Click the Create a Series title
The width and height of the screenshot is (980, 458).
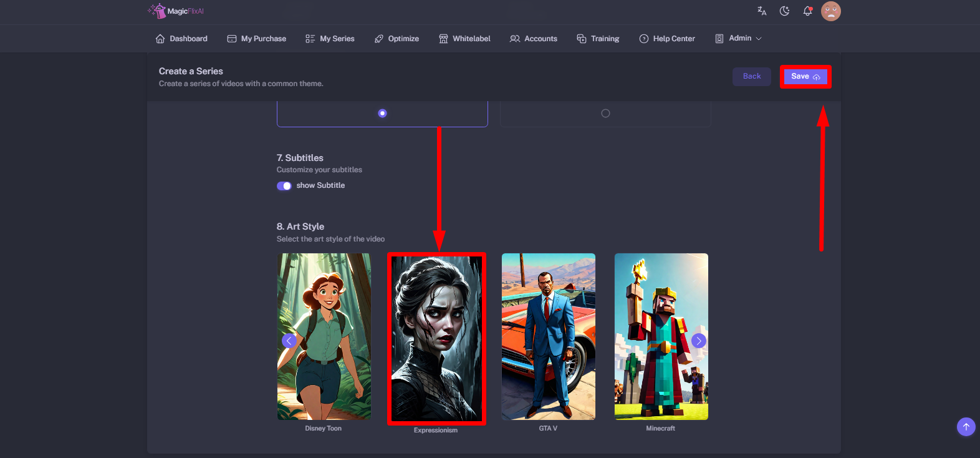click(191, 71)
